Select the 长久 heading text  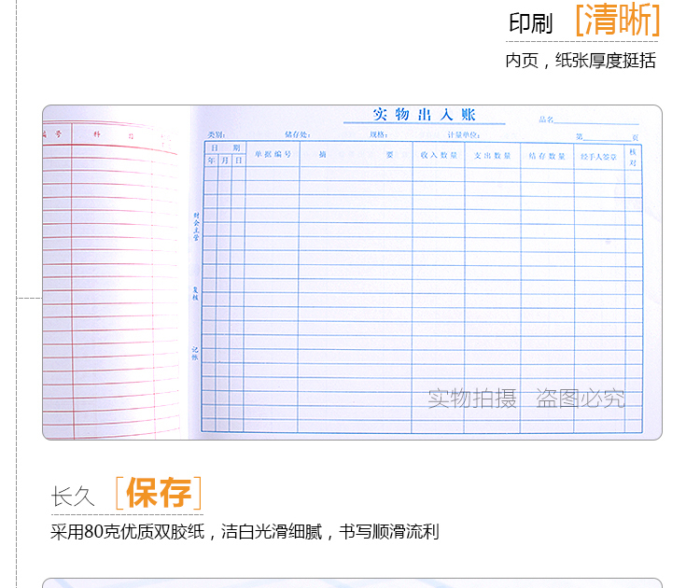(x=73, y=497)
